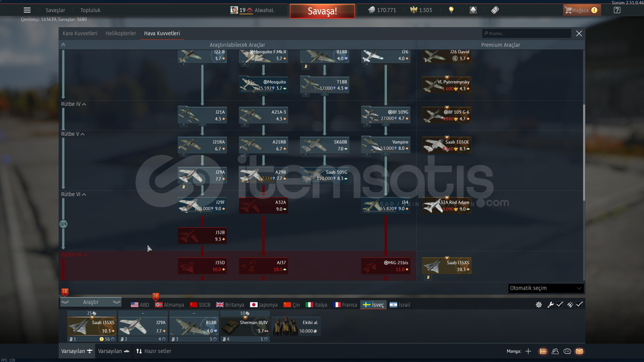Open the hamburger main menu

(27, 10)
